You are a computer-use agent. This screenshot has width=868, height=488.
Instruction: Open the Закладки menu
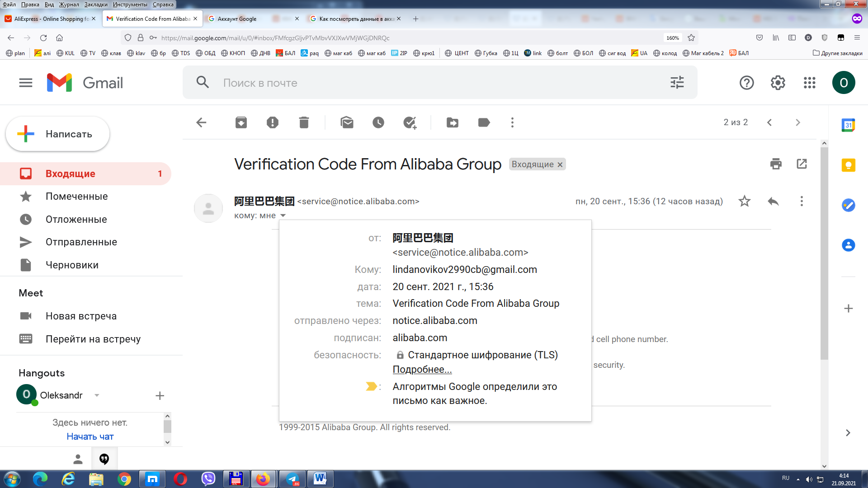point(96,5)
